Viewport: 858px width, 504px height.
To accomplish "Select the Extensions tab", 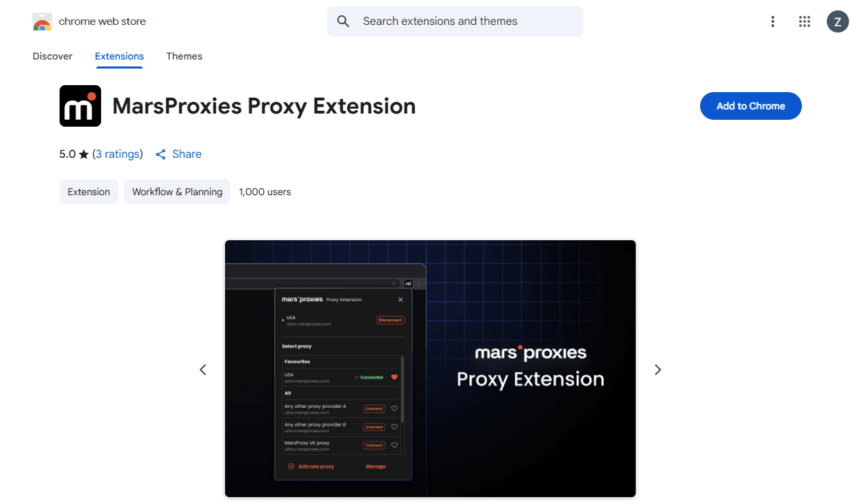I will click(x=119, y=56).
